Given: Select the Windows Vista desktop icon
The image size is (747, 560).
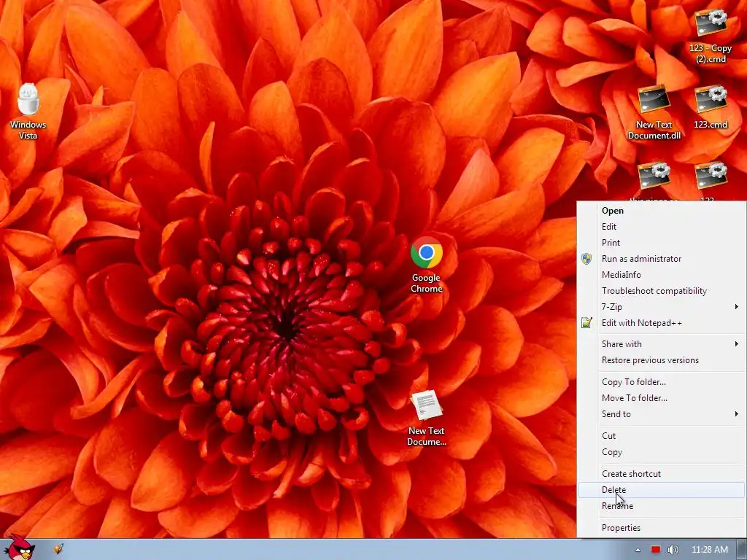Looking at the screenshot, I should coord(28,112).
